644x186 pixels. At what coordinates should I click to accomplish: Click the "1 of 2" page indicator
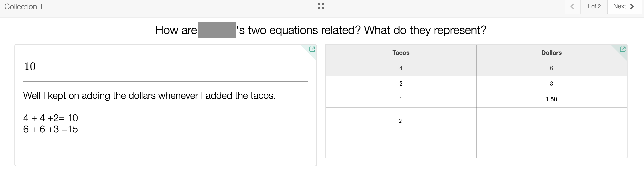pyautogui.click(x=594, y=6)
